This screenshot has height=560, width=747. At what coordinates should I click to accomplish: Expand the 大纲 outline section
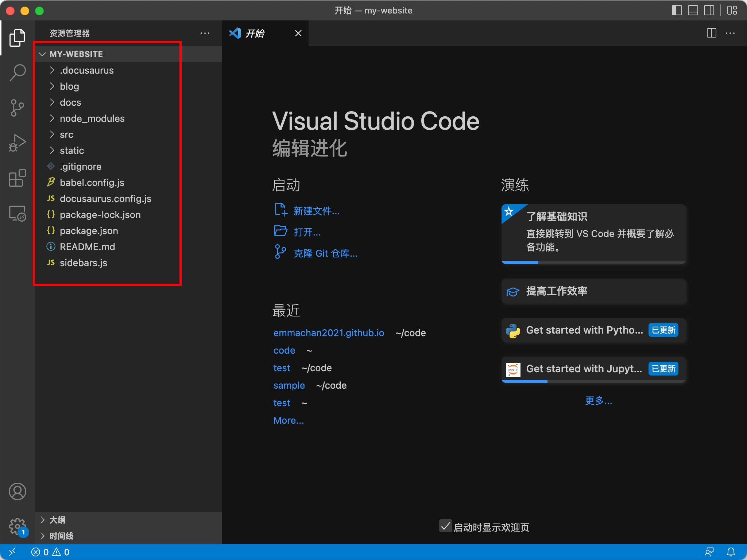click(x=128, y=520)
